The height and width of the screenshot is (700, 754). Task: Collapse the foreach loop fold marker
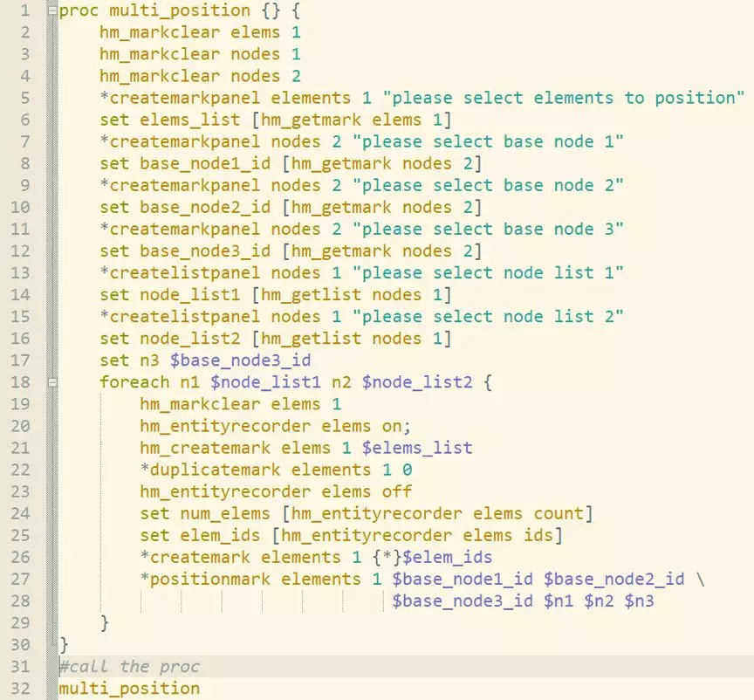tap(52, 382)
